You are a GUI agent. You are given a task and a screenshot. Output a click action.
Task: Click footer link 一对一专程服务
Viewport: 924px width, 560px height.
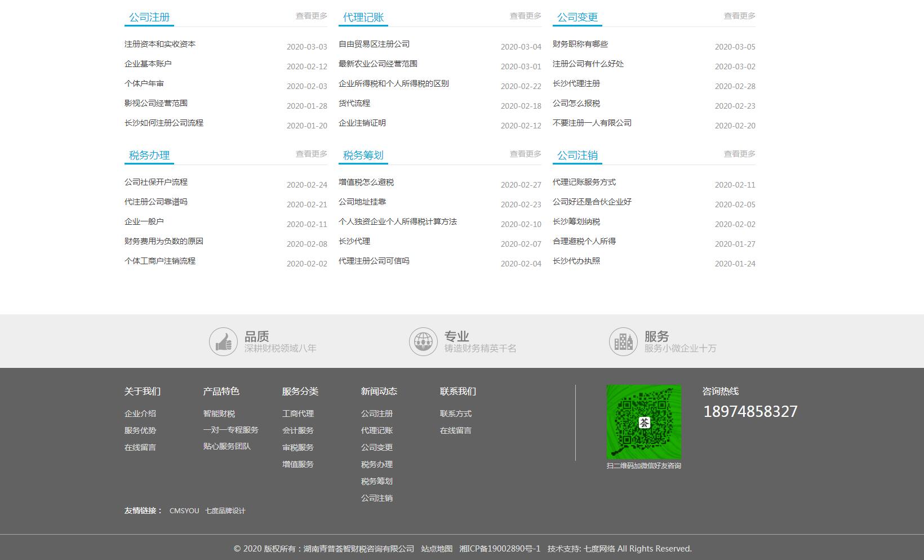(231, 430)
